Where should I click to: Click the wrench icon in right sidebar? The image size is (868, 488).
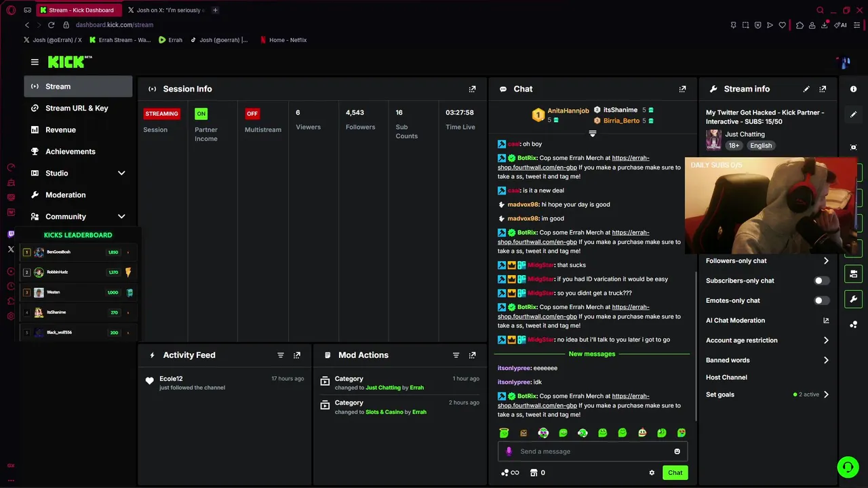(x=853, y=299)
